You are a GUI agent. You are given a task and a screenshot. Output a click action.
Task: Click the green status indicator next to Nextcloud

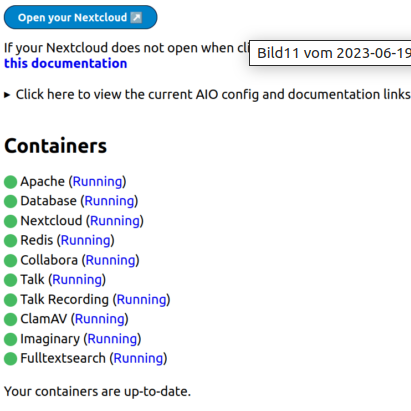click(x=10, y=221)
